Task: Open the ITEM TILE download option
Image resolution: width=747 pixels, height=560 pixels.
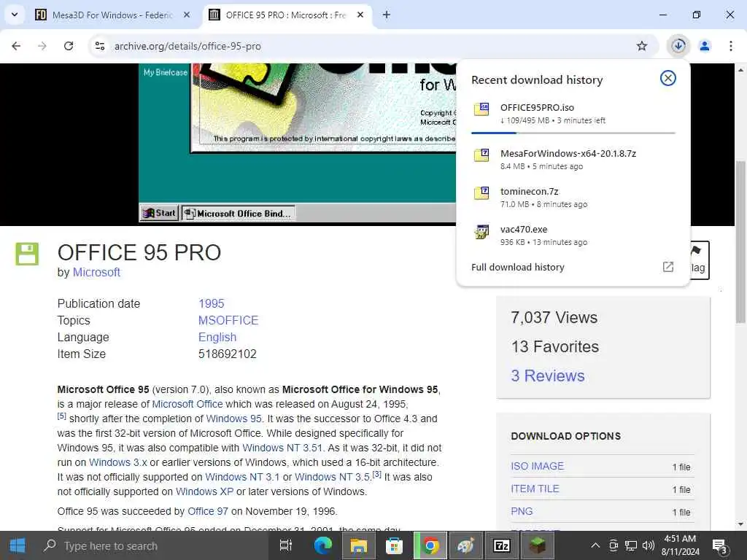Action: [x=535, y=489]
